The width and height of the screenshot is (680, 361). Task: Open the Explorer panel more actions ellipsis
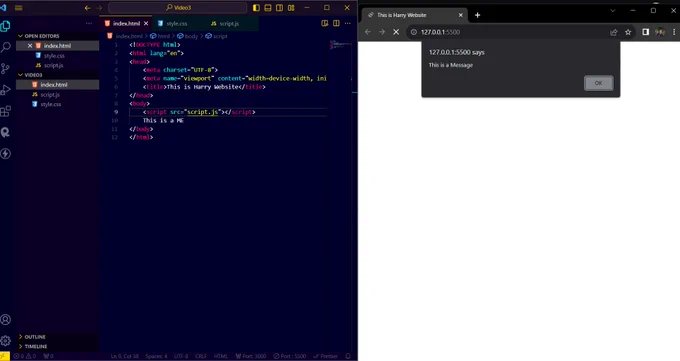(x=89, y=23)
